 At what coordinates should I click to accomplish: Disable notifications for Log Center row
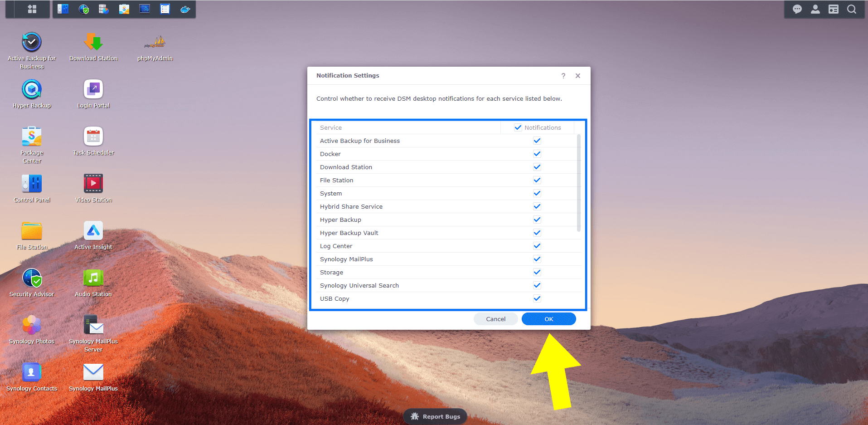[537, 246]
